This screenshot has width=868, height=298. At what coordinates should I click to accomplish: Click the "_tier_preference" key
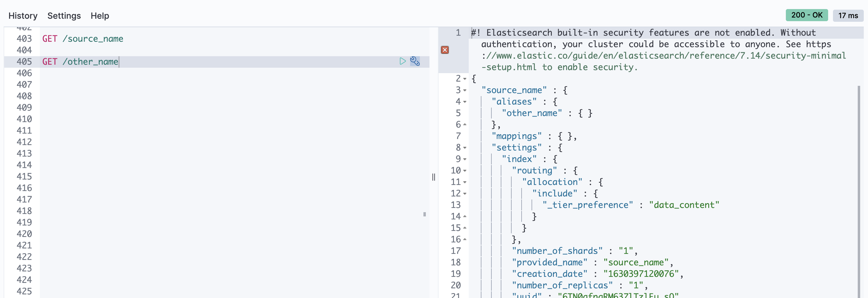(x=588, y=205)
